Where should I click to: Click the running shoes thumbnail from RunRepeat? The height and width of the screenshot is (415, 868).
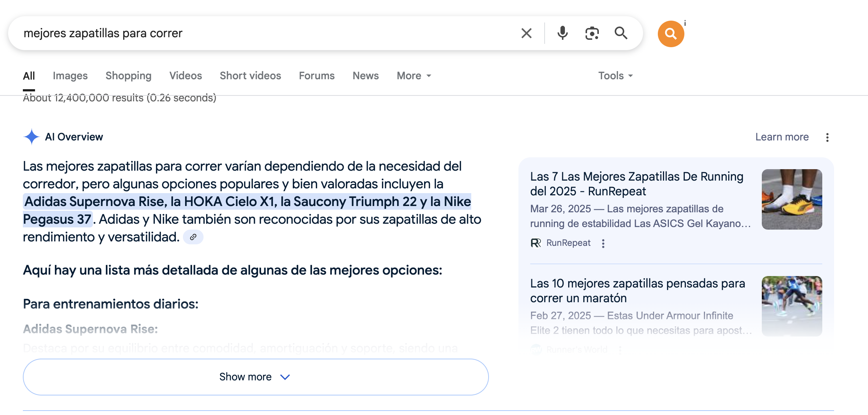tap(792, 199)
